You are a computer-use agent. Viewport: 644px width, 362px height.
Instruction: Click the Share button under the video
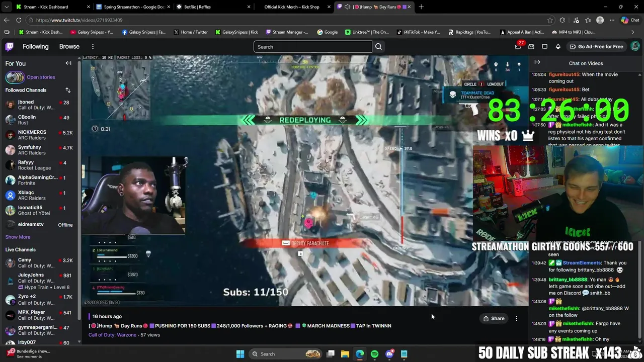pos(494,318)
